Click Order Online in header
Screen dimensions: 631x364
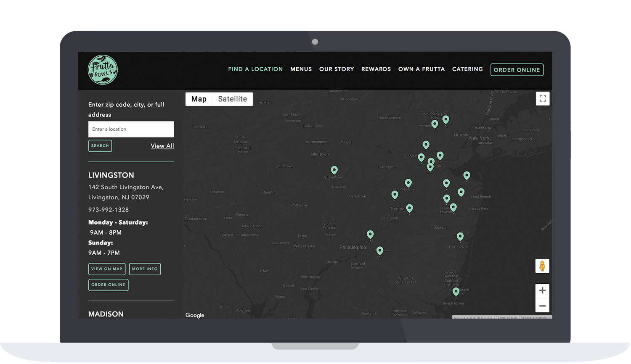[517, 70]
